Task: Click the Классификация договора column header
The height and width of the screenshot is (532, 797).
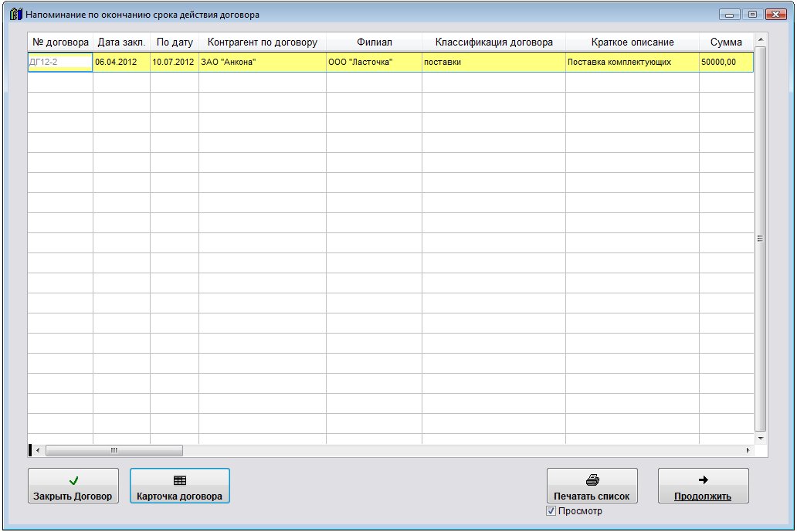Action: click(x=493, y=42)
